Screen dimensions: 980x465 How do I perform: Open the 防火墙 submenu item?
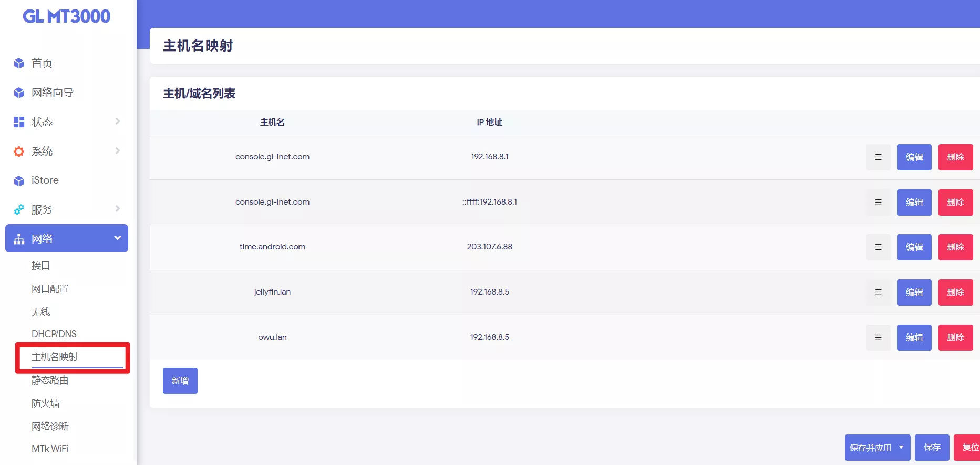pyautogui.click(x=46, y=403)
